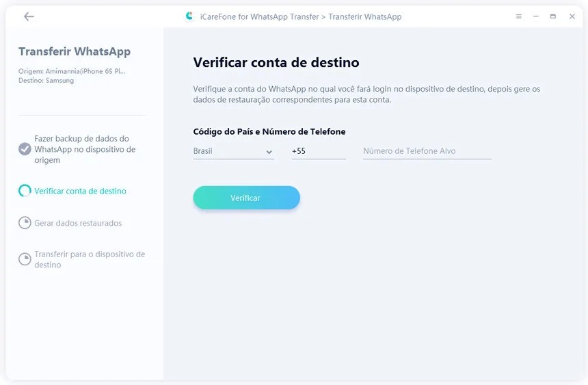Close the iCareFone window
The height and width of the screenshot is (385, 588).
(572, 16)
